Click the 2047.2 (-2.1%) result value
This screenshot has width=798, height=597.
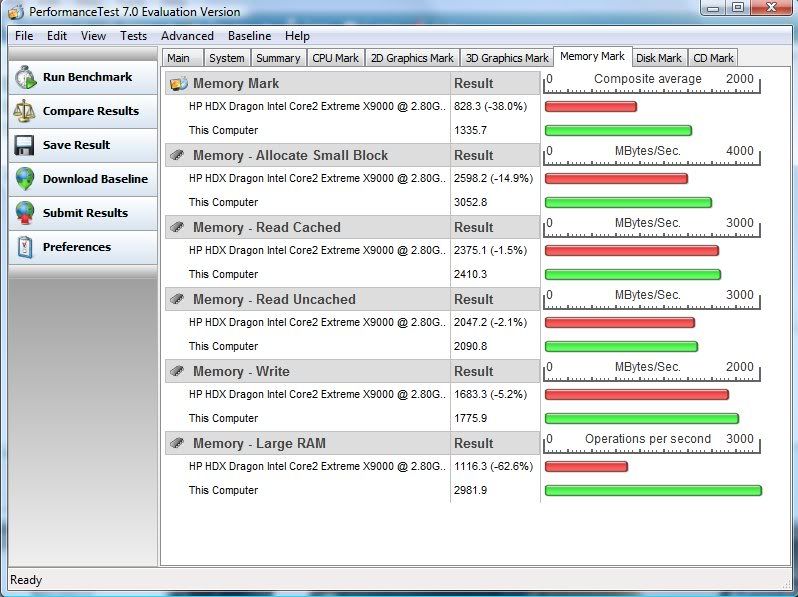click(x=491, y=322)
